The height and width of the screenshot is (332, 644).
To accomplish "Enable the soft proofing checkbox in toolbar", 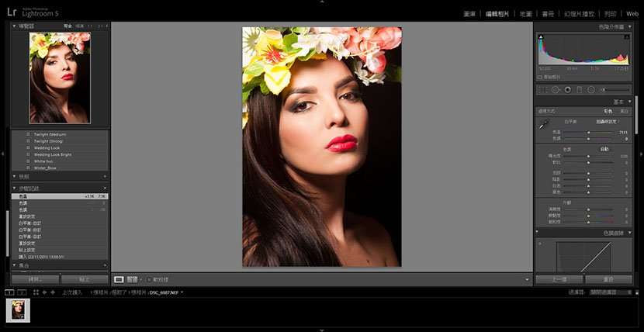I will point(149,279).
